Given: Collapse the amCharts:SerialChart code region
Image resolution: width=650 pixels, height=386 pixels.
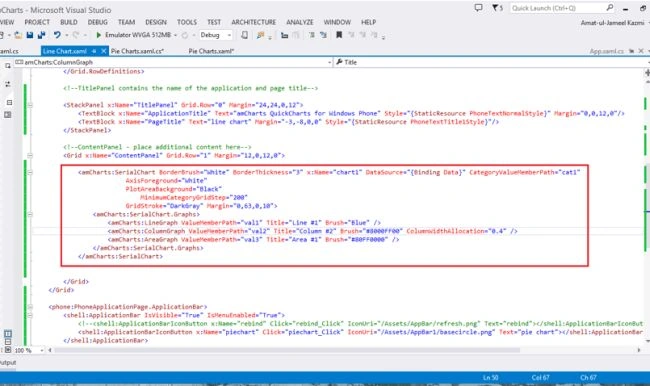Looking at the screenshot, I should pos(30,172).
